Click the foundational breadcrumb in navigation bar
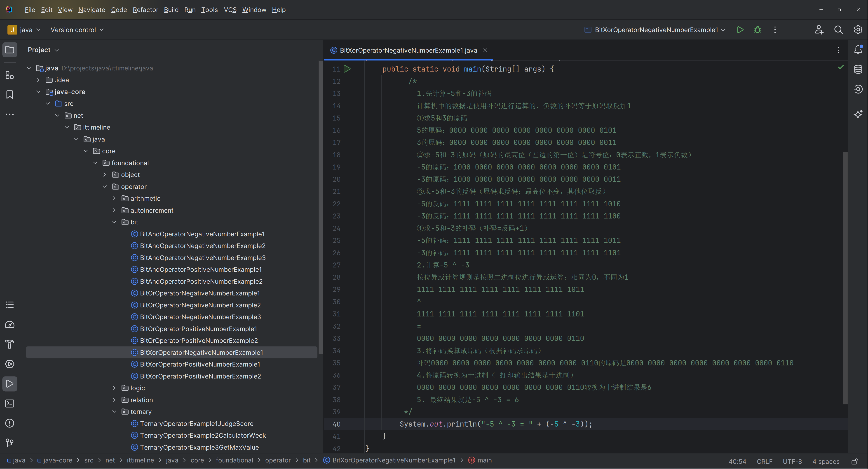The height and width of the screenshot is (469, 868). tap(234, 460)
